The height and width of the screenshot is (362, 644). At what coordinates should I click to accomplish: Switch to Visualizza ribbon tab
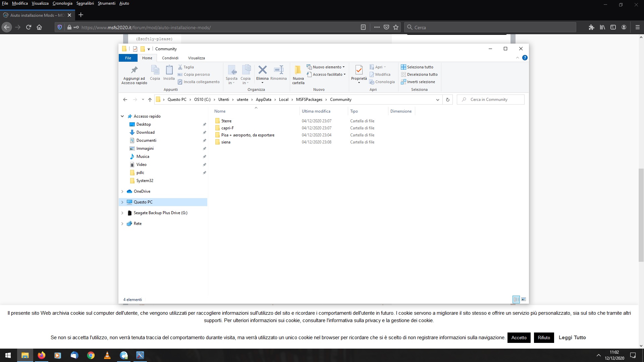coord(197,58)
